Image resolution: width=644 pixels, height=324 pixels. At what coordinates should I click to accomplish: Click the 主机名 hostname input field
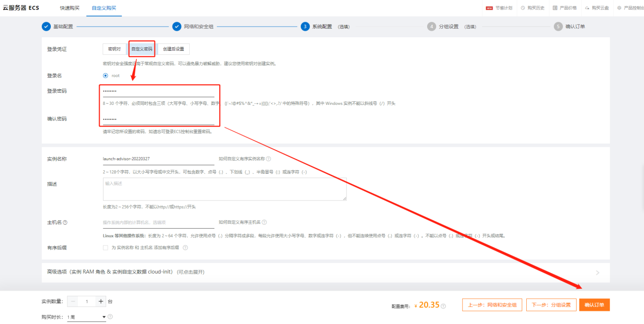click(x=158, y=222)
